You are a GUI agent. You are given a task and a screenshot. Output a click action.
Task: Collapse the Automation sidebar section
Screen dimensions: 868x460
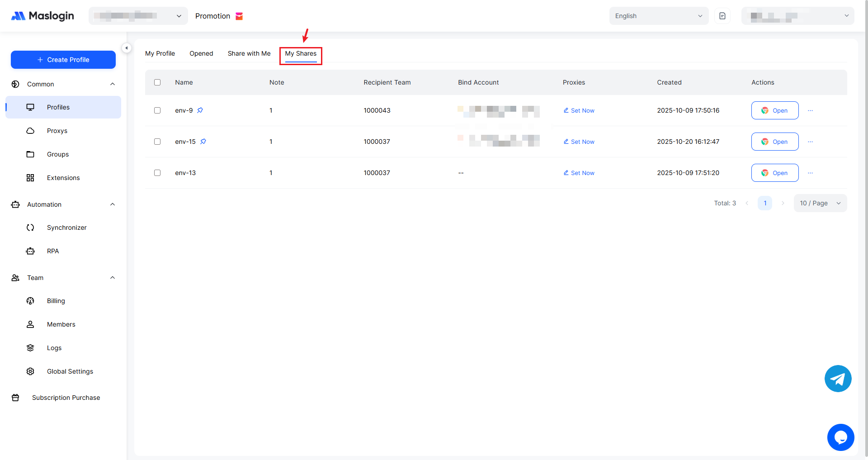113,204
